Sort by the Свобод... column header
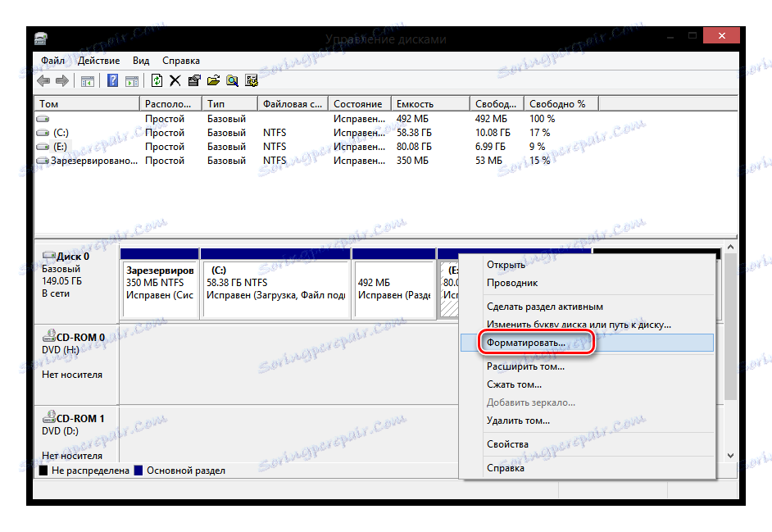Screen dimensions: 772x532 click(497, 104)
